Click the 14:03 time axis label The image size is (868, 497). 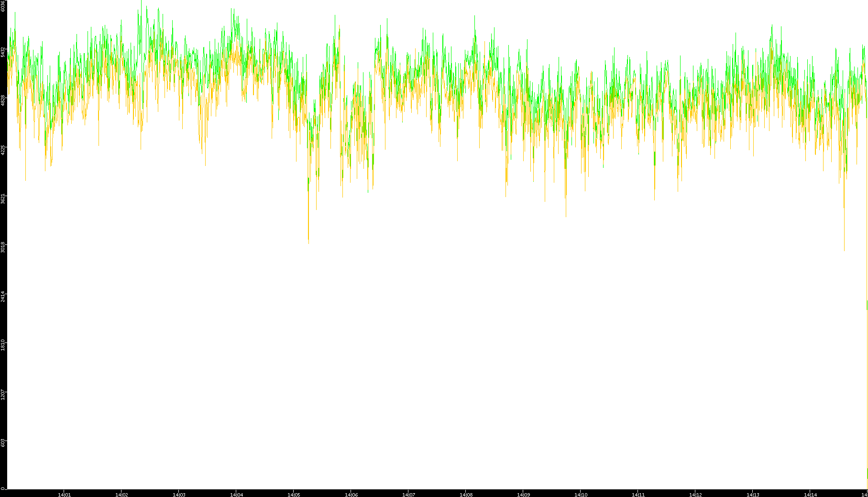pyautogui.click(x=179, y=495)
